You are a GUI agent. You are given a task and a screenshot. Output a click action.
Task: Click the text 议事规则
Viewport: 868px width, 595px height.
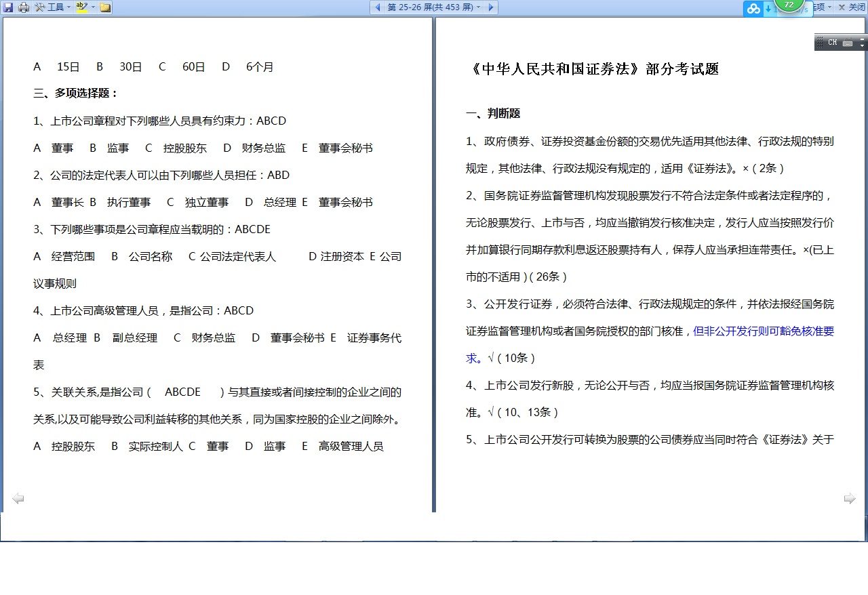tap(55, 283)
